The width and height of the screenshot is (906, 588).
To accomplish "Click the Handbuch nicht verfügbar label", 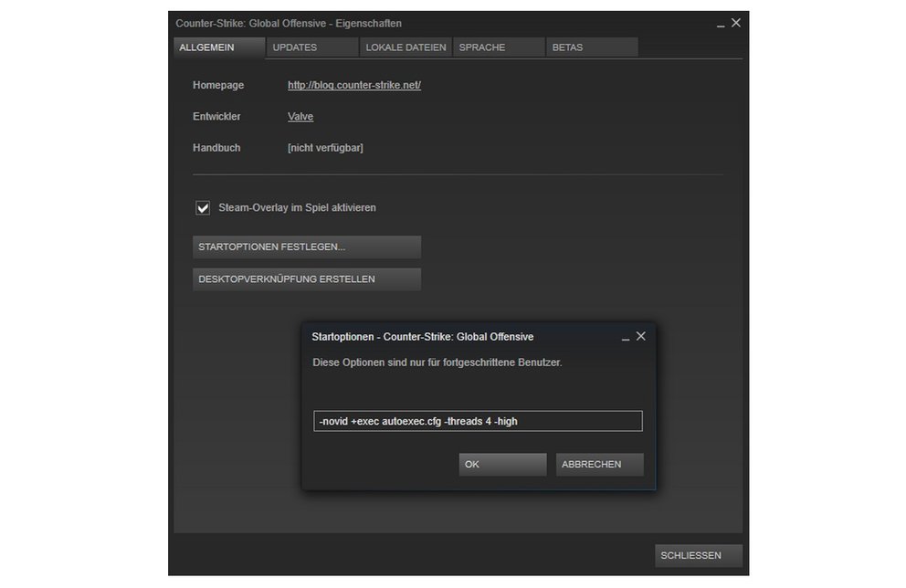I will click(325, 147).
